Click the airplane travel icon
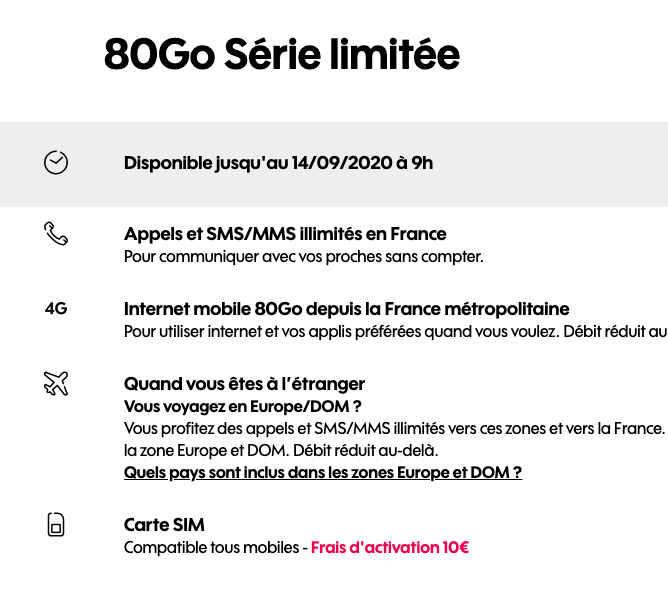668x605 pixels. tap(56, 383)
